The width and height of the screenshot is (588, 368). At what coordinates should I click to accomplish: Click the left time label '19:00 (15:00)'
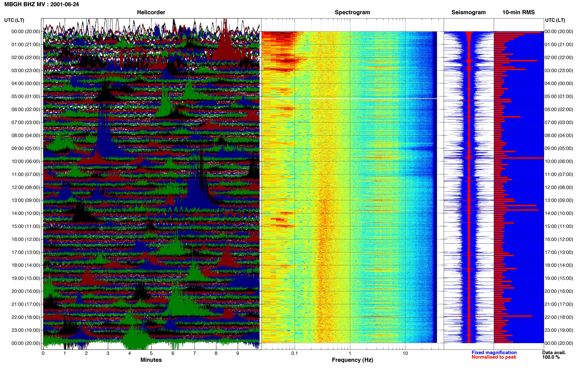pos(26,278)
